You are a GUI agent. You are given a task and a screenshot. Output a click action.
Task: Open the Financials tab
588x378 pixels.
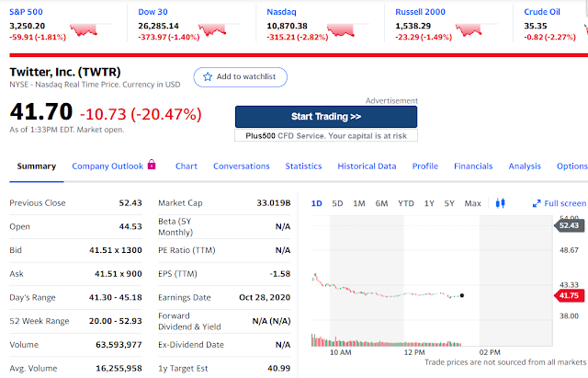(473, 166)
